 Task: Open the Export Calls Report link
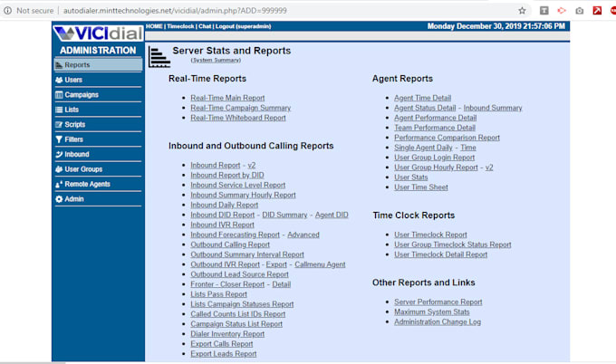[x=222, y=343]
